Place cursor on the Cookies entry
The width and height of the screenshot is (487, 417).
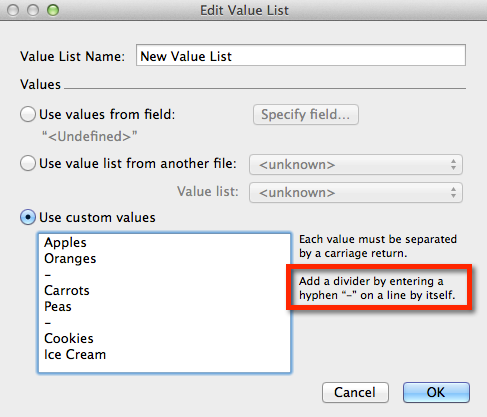tap(69, 338)
